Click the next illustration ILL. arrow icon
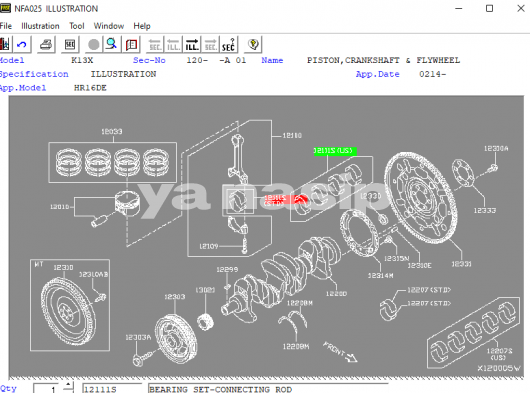 (x=192, y=45)
